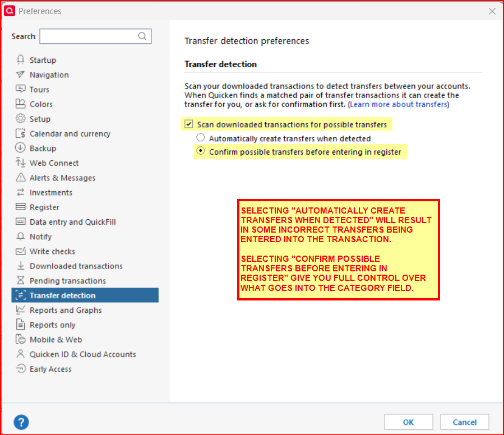504x435 pixels.
Task: Click the Downloaded transactions arrow icon
Action: [x=21, y=266]
